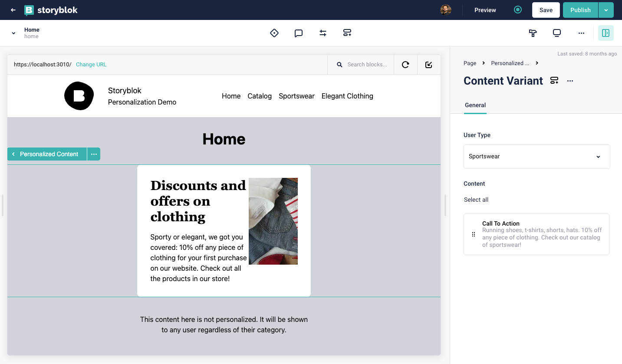Click the add block icon in center toolbar

pos(347,33)
